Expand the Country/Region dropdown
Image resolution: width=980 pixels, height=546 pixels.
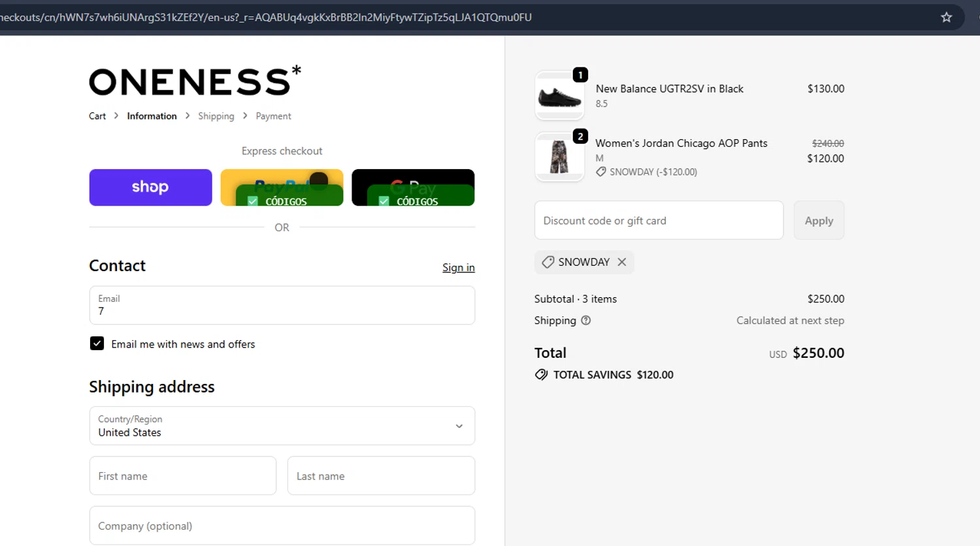(x=282, y=426)
